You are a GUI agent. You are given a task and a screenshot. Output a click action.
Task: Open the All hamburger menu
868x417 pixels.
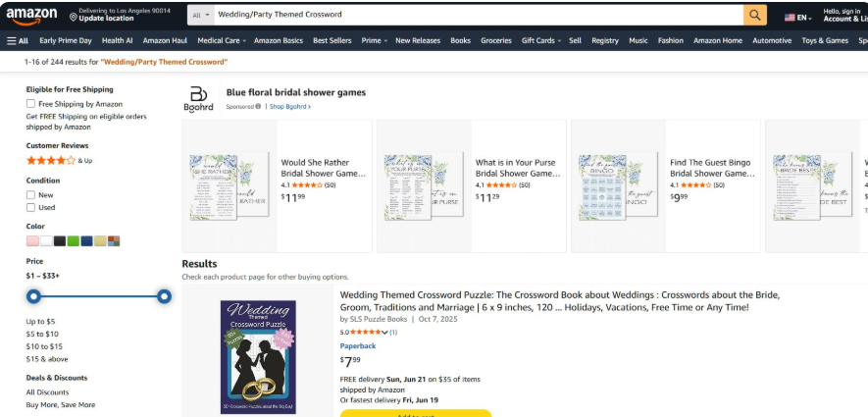tap(17, 40)
